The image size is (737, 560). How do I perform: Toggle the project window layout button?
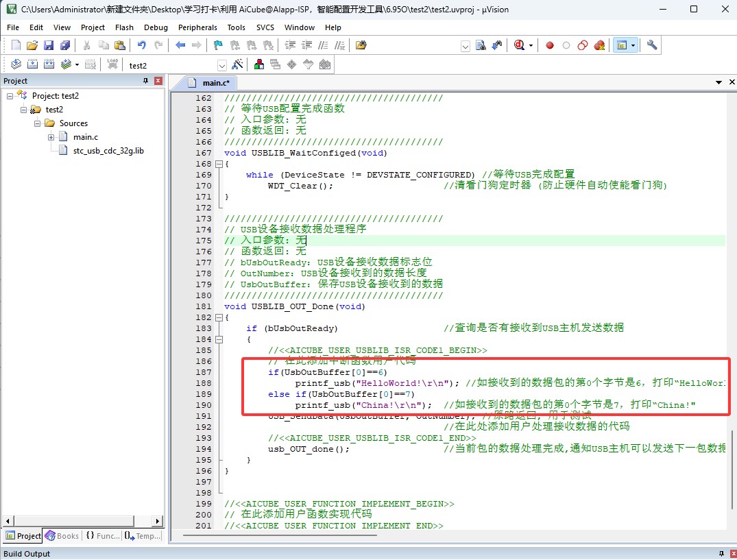coord(621,45)
